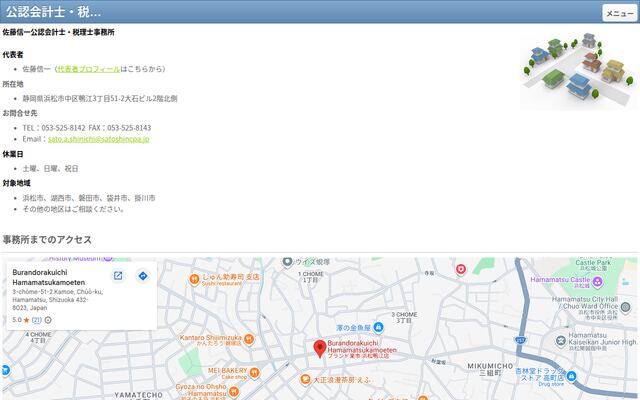
Task: Open the メニュー button in header
Action: point(620,13)
